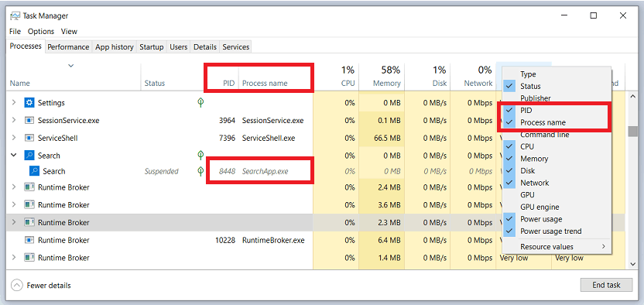
Task: Click the leaf icon on the suspended Search row
Action: coord(200,171)
